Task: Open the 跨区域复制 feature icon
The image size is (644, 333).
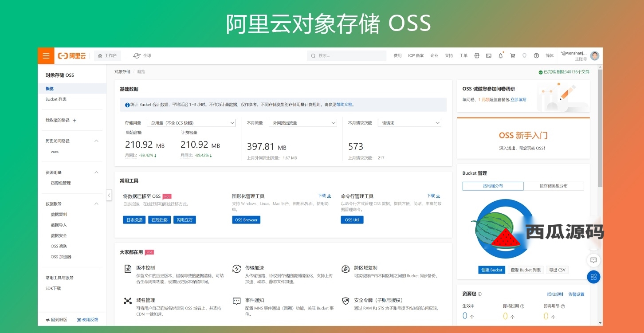Action: pyautogui.click(x=346, y=269)
